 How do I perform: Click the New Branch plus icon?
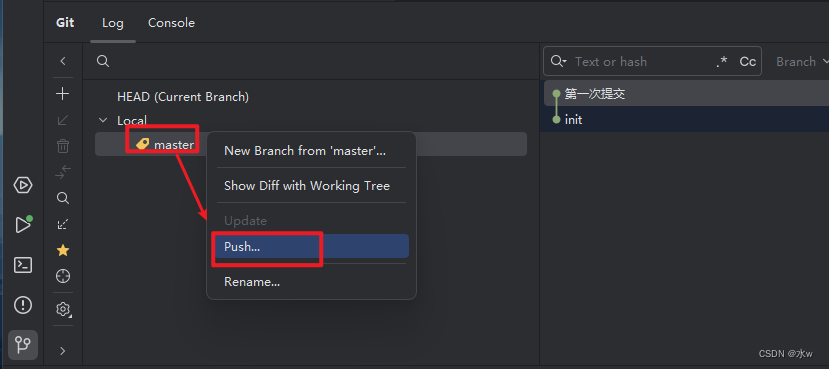pyautogui.click(x=63, y=94)
